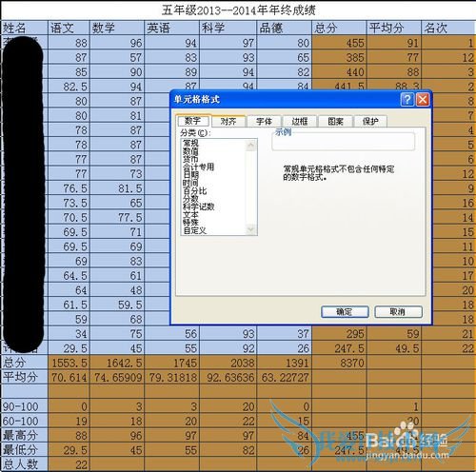Viewport: 476px width, 472px height.
Task: Click the cell showing 2038
Action: (x=228, y=363)
